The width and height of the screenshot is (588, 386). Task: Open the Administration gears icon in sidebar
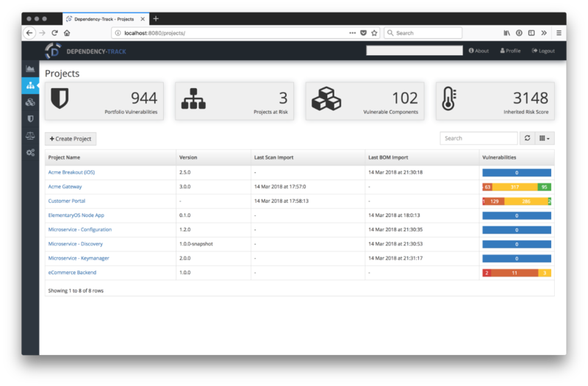click(30, 152)
